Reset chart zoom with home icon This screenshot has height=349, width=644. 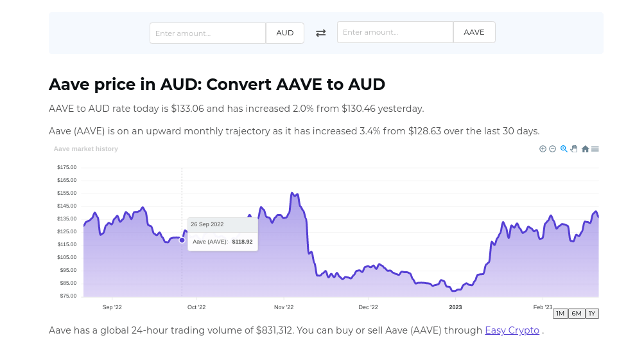585,149
